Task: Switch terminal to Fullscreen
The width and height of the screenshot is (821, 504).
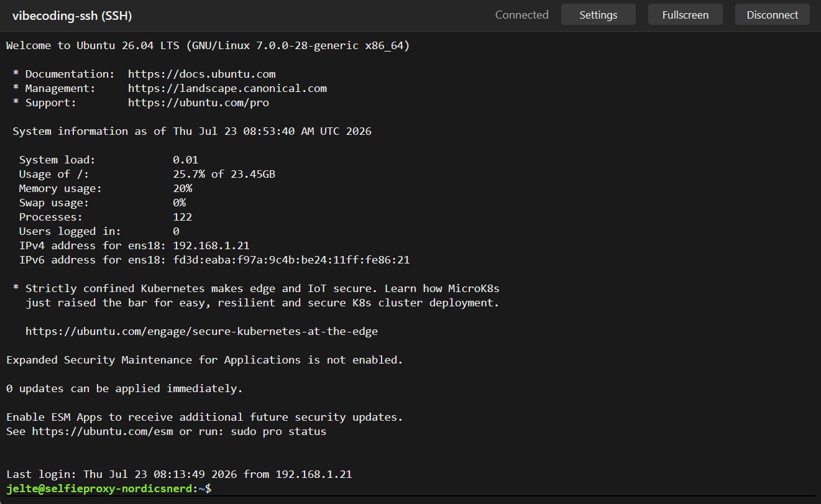Action: (x=685, y=15)
